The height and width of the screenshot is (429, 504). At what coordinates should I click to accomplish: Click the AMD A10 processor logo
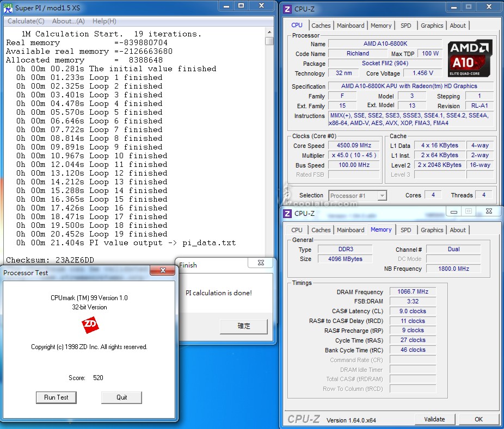(x=470, y=58)
